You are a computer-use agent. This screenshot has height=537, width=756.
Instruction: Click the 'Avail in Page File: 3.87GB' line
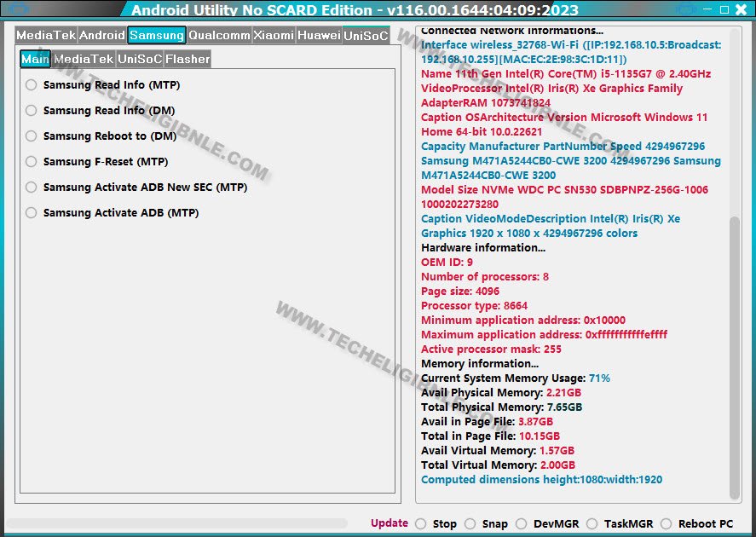coord(487,422)
